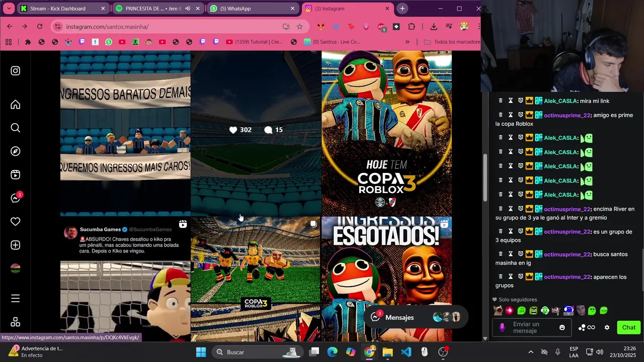The height and width of the screenshot is (362, 644).
Task: Expand hidden bookmarks chevron
Action: [408, 42]
